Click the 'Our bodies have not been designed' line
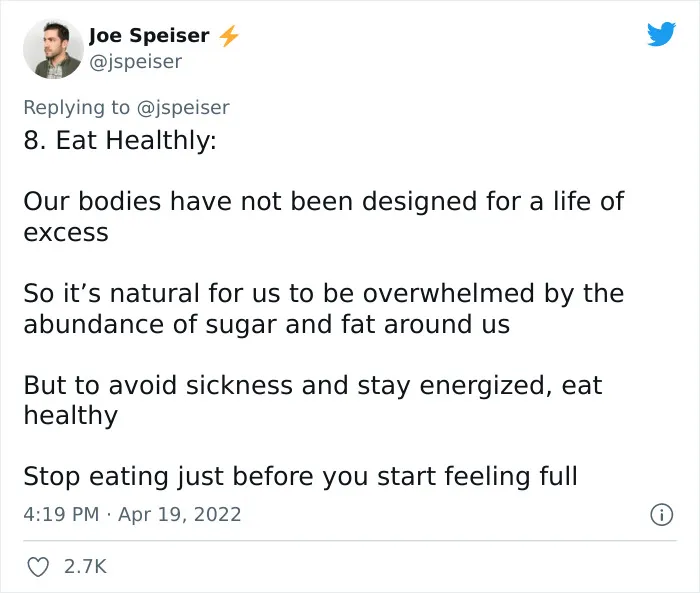 tap(324, 201)
